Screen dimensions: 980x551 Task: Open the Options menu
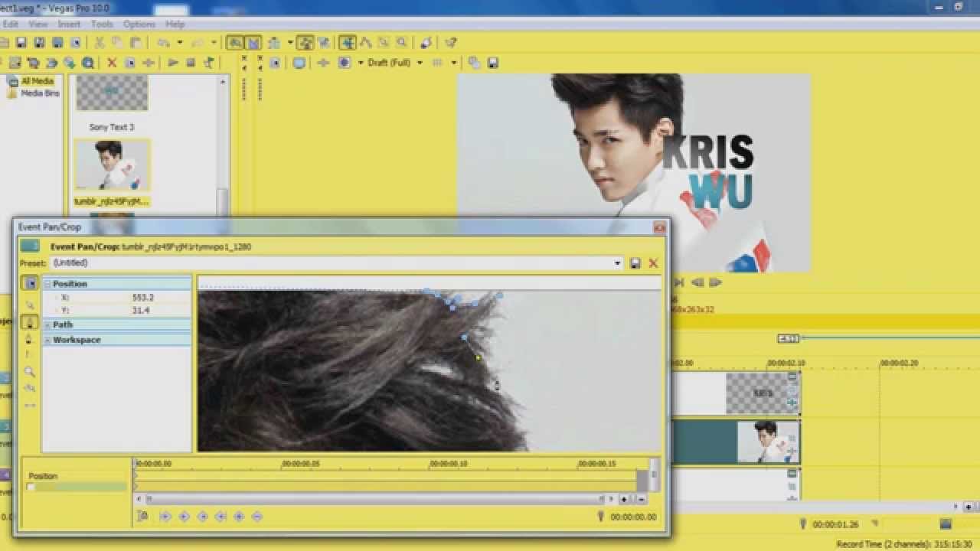coord(139,24)
